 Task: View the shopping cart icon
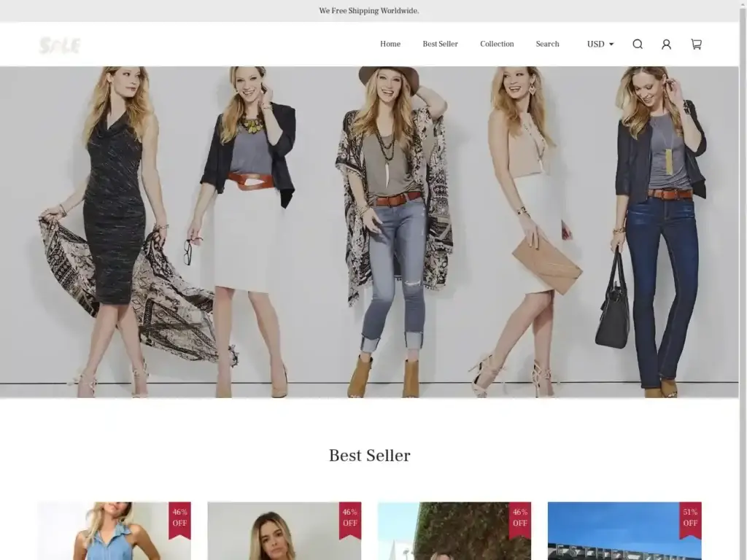[696, 44]
